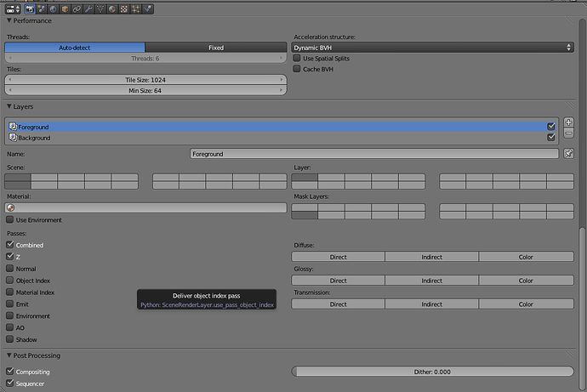Open the World properties globe icon
587x392 pixels.
pyautogui.click(x=53, y=9)
